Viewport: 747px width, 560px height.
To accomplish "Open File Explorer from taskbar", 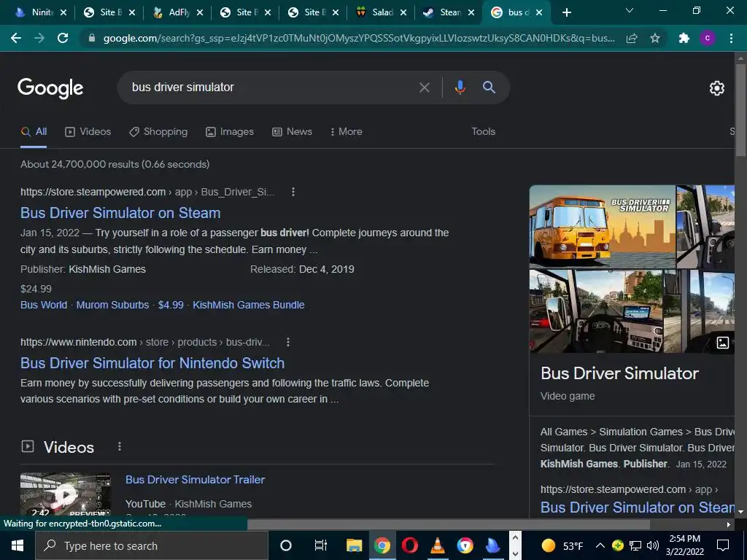I will pos(354,545).
